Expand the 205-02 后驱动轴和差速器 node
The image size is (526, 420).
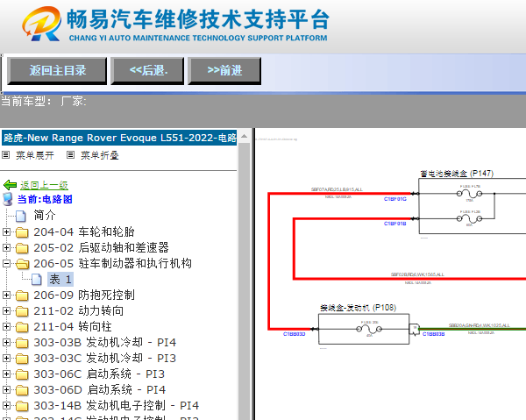(x=6, y=247)
